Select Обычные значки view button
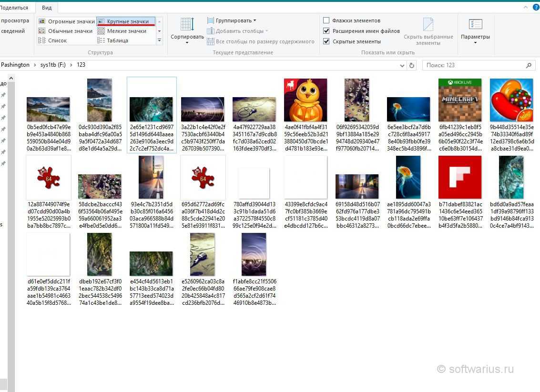540x392 pixels. coord(66,31)
